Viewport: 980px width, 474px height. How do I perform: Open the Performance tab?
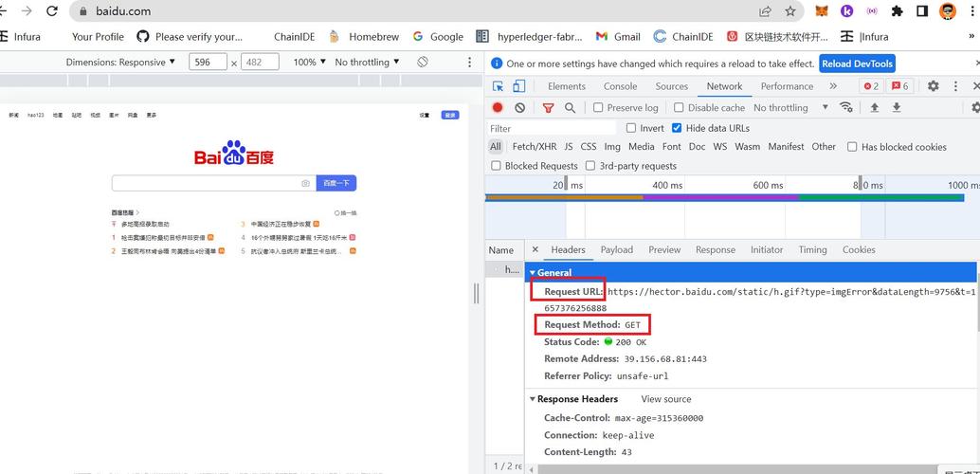coord(787,86)
